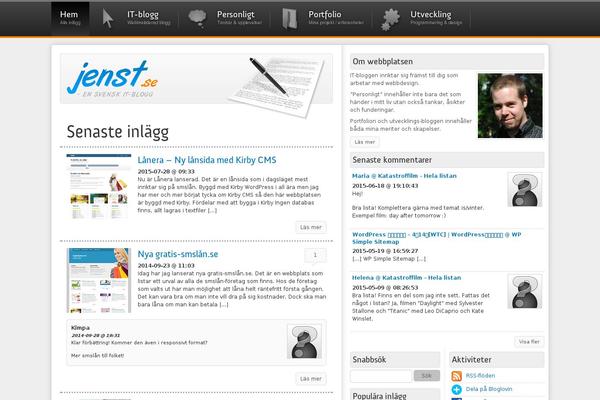This screenshot has height=400, width=600.
Task: Open the RSS-flöden link
Action: (480, 376)
